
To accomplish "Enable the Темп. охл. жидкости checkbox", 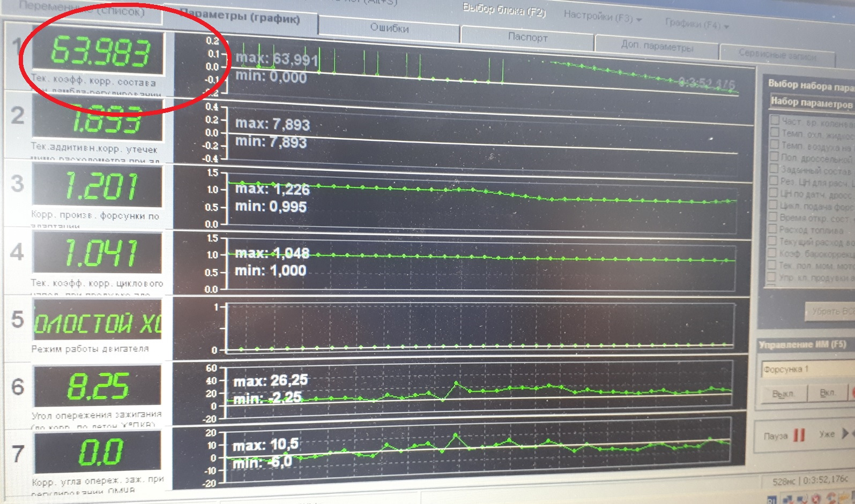I will [x=774, y=132].
